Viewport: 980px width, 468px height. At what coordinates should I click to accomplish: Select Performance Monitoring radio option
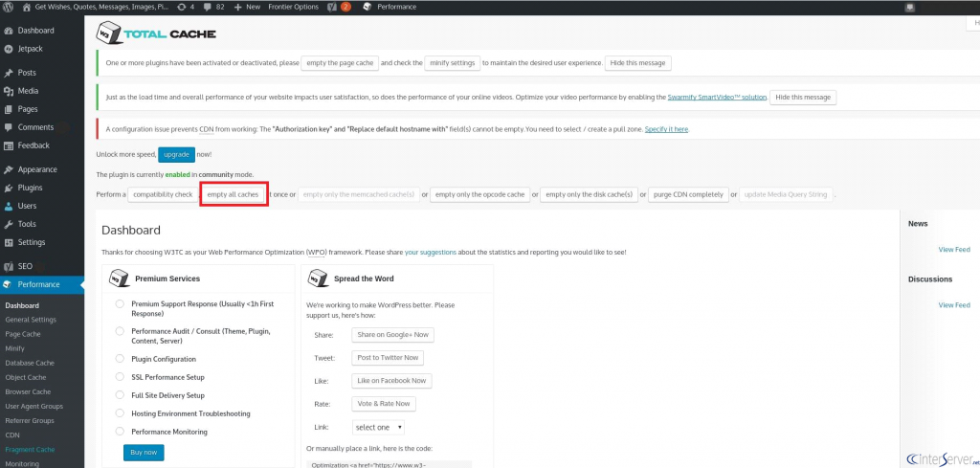coord(120,431)
